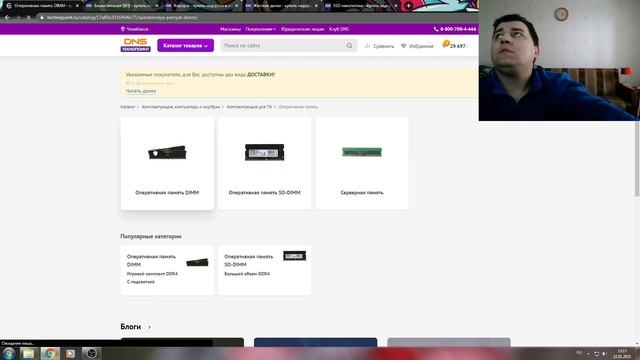Viewport: 640px width, 360px height.
Task: Open the media player taskbar icon
Action: 70,353
